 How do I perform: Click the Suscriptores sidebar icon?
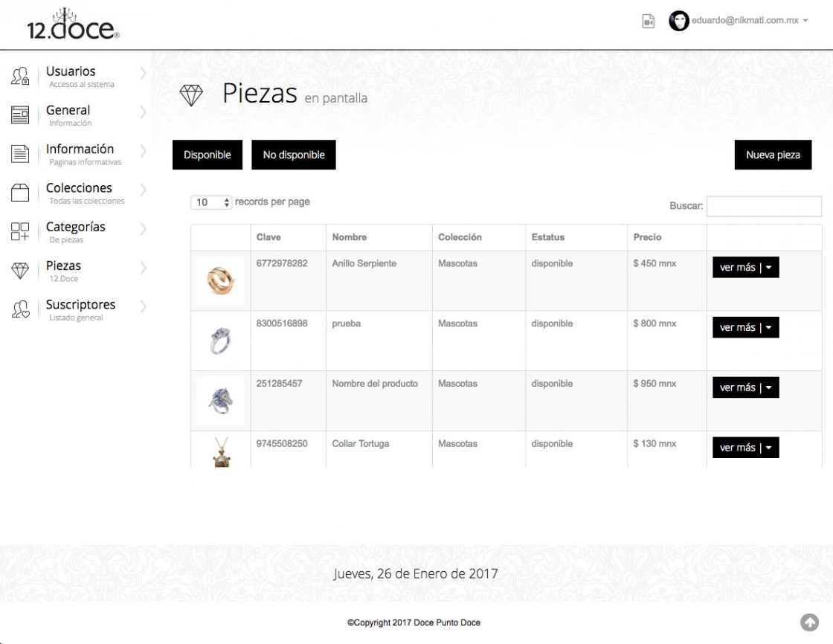click(20, 310)
